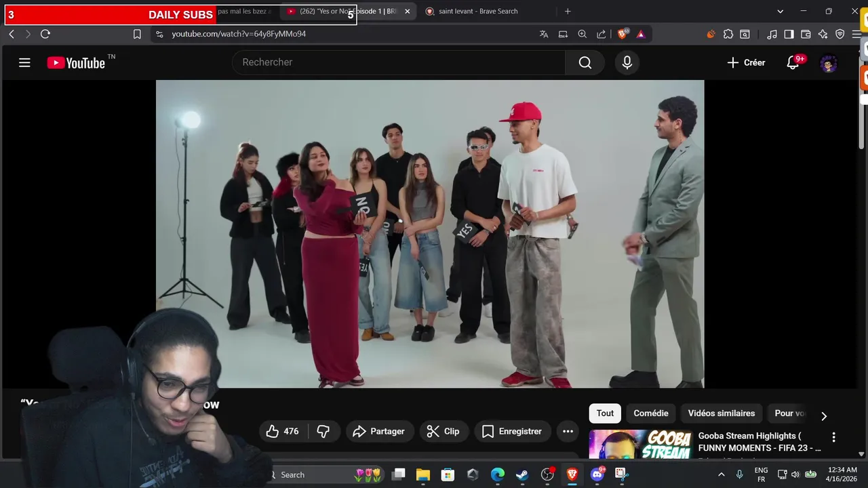868x488 pixels.
Task: Open File Explorer from the taskbar
Action: 423,474
